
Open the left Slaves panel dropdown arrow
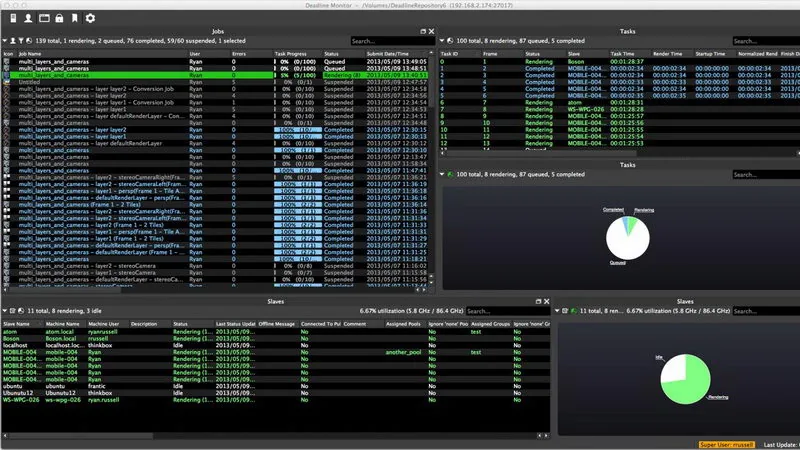5,311
